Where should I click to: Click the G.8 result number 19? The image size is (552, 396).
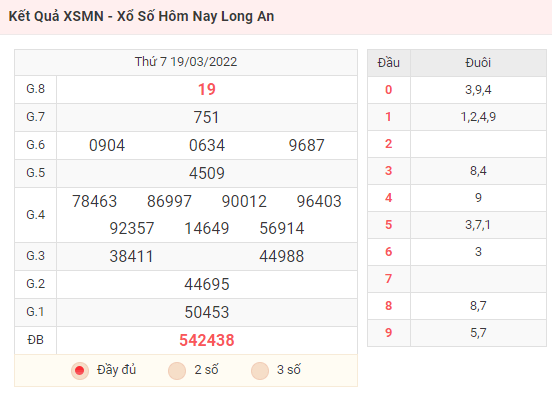coord(207,89)
